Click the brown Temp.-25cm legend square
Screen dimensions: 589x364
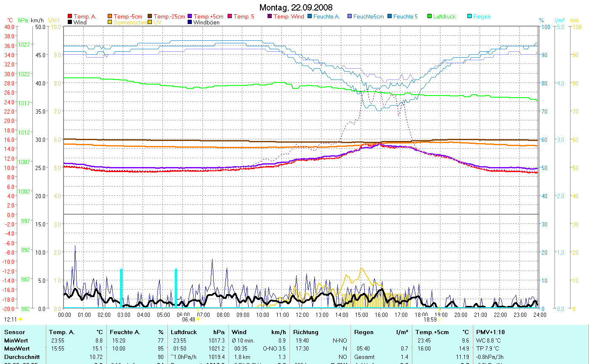(150, 16)
